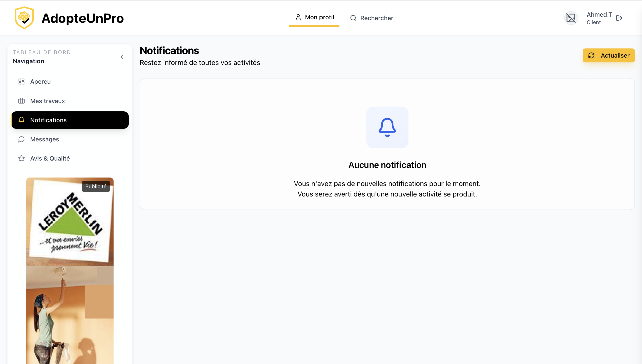
Task: Click the Messages speech bubble icon
Action: tap(21, 139)
